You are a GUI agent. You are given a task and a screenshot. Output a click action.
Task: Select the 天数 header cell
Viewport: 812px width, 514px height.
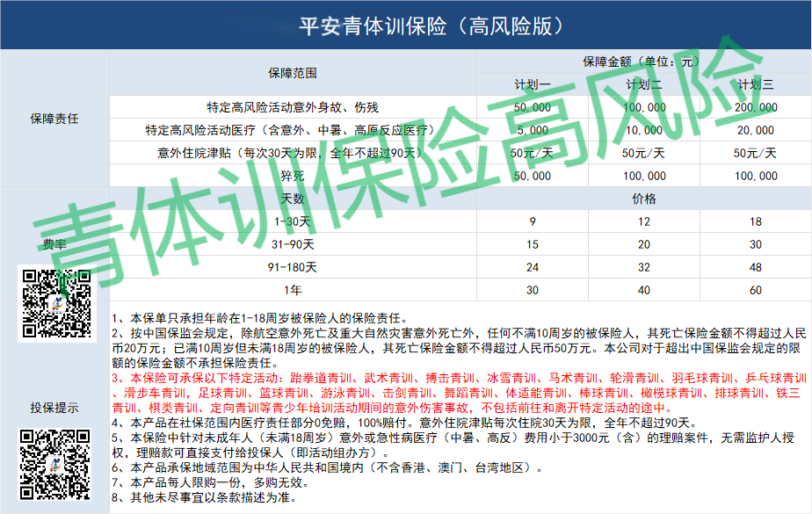(x=293, y=199)
